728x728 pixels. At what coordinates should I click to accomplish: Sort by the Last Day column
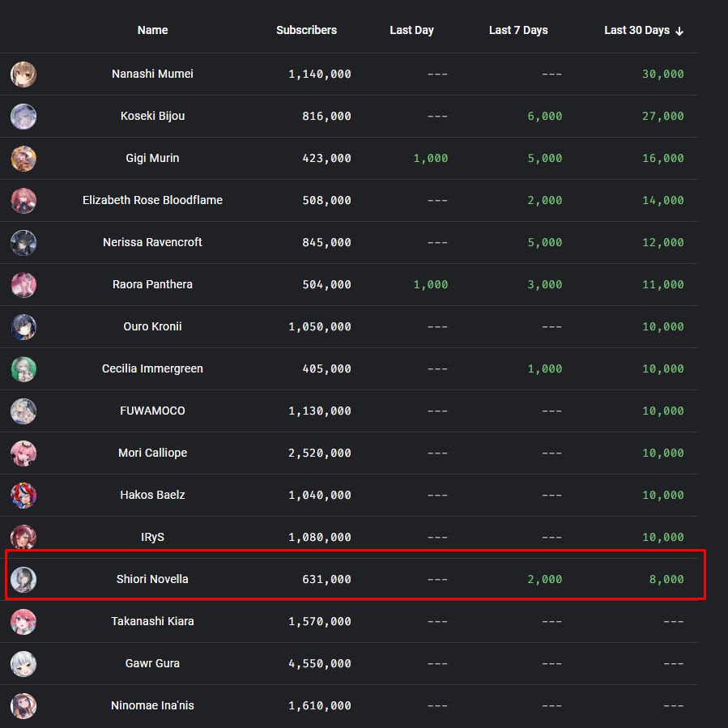coord(411,31)
